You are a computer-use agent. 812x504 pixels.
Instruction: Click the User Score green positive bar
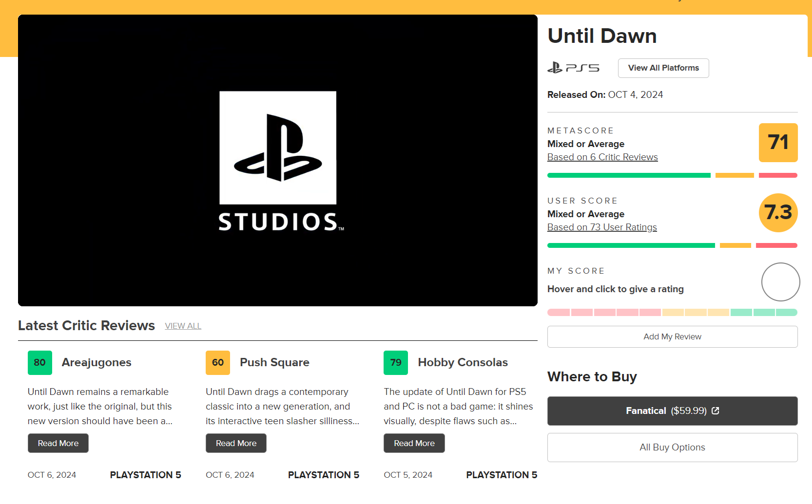[631, 245]
